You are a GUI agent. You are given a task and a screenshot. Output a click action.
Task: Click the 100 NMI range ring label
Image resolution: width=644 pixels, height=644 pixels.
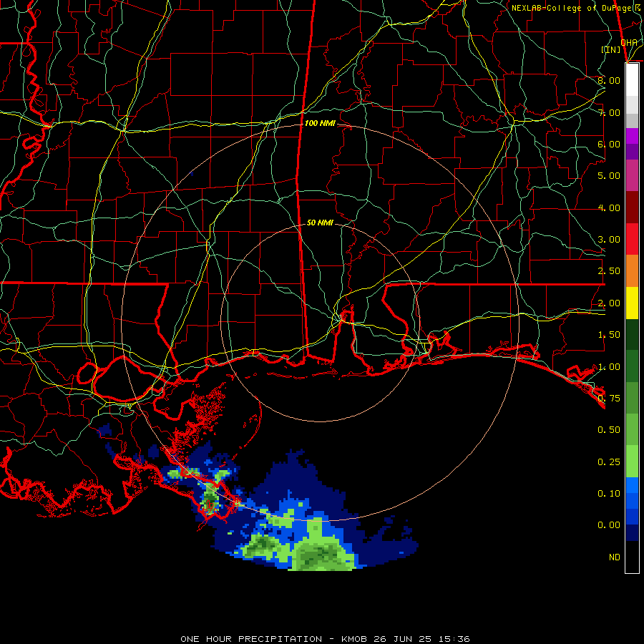coord(320,123)
